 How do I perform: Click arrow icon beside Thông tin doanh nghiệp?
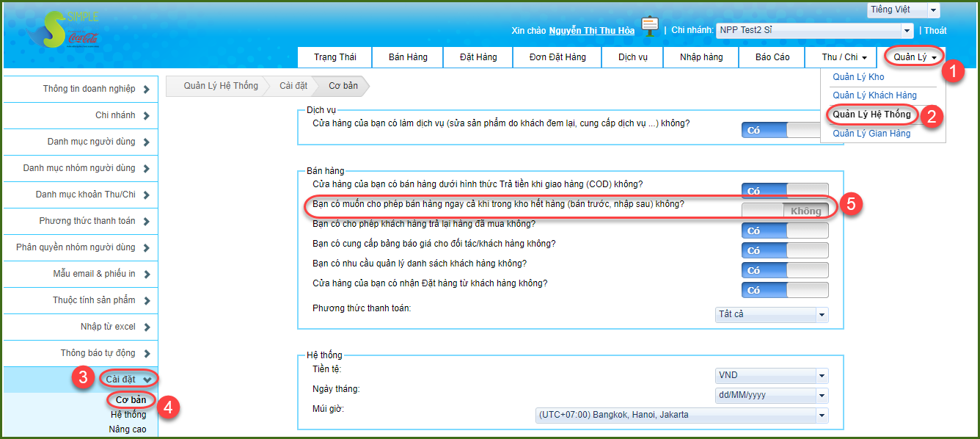point(147,90)
